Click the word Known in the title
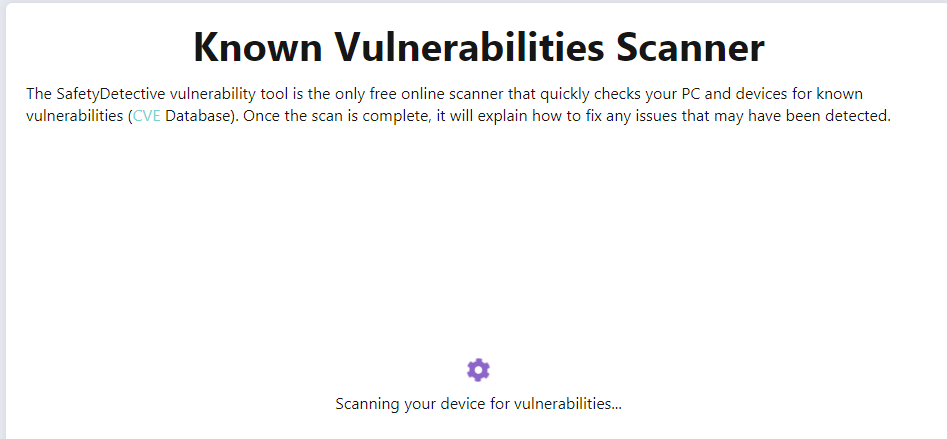Viewport: 947px width, 439px height. pos(258,46)
